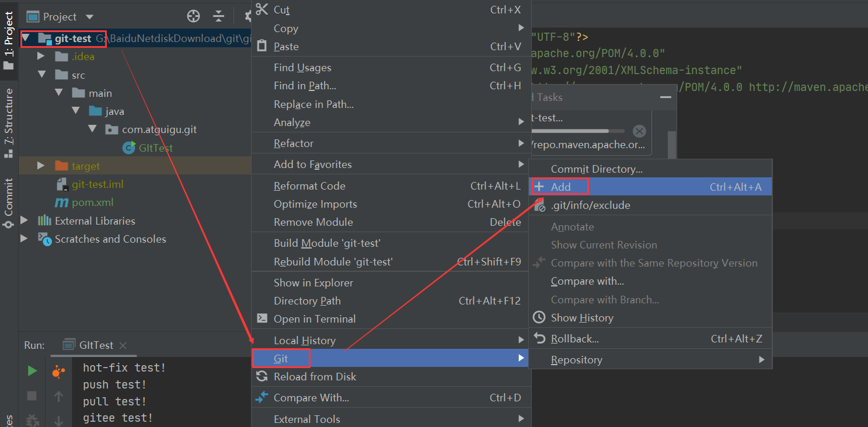Stop the process with the square stop icon

point(32,396)
